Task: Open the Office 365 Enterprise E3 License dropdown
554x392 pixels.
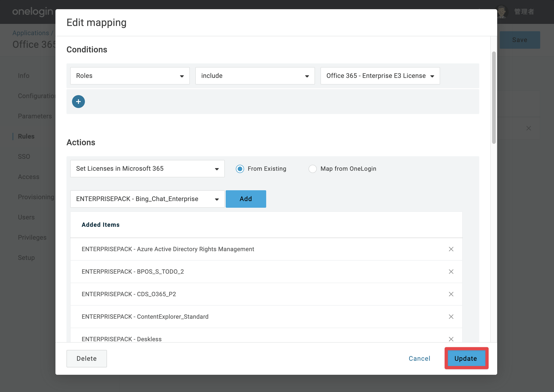Action: click(380, 76)
